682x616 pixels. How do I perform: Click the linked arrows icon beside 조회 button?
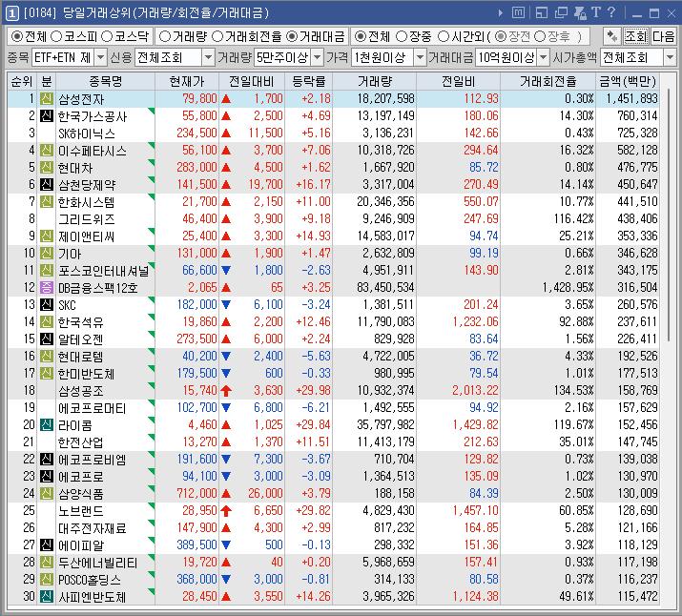click(612, 36)
